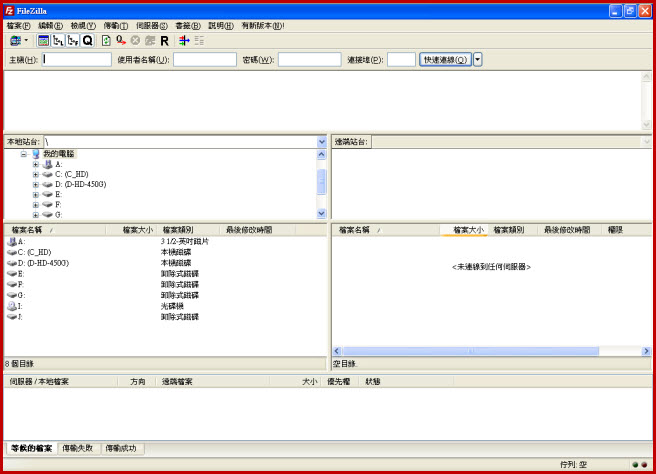This screenshot has height=474, width=656.
Task: Click the reconnect R toolbar icon
Action: point(164,41)
